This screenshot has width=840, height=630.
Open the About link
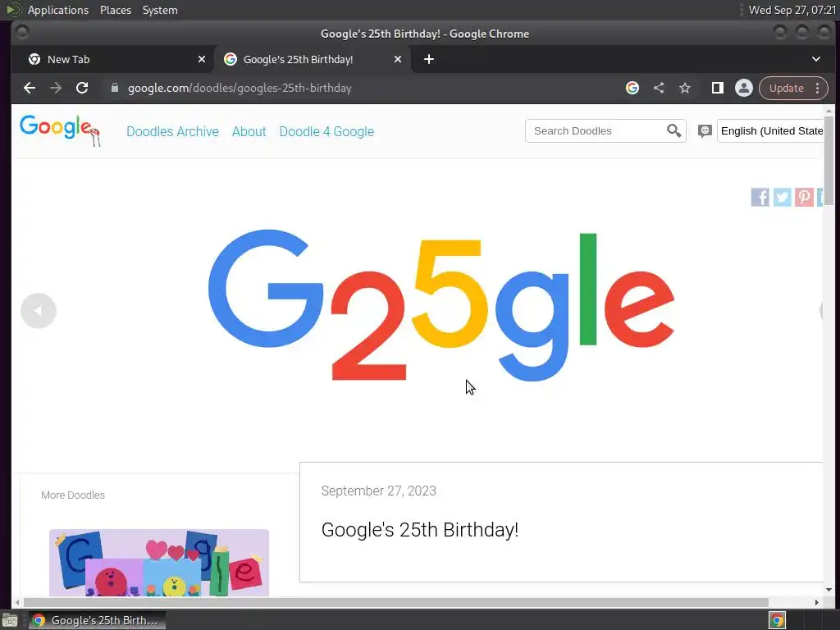249,132
